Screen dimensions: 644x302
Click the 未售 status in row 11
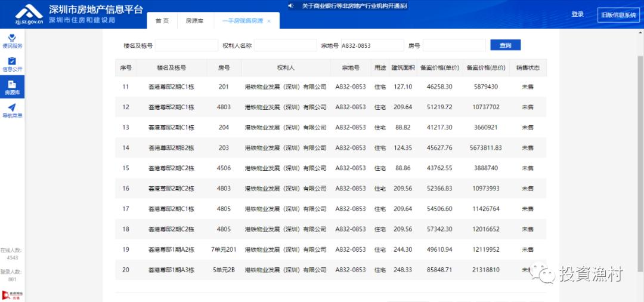coord(528,87)
